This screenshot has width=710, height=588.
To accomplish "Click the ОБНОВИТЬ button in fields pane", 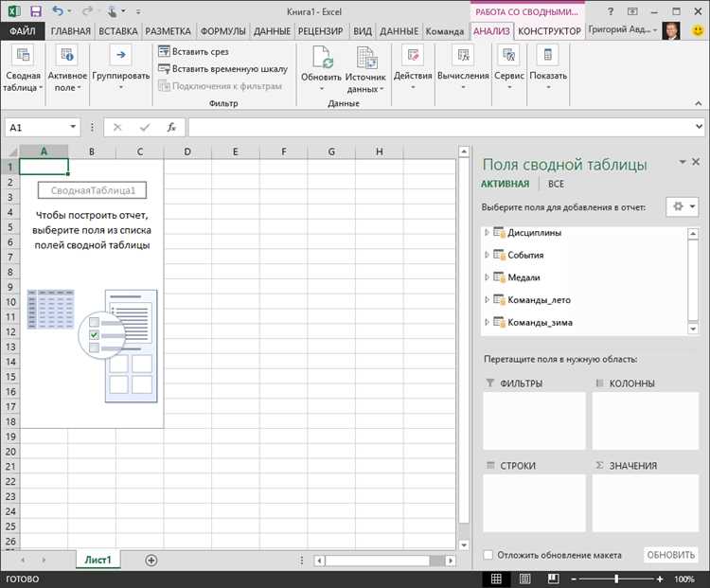I will 670,555.
